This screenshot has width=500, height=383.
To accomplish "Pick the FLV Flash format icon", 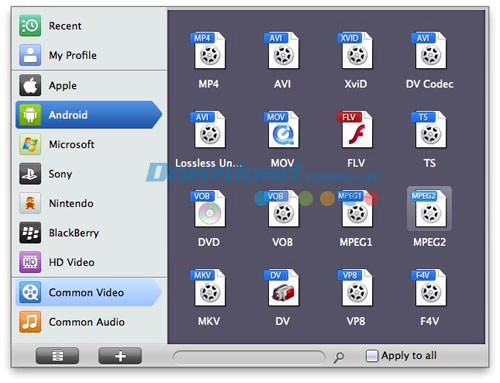I will tap(356, 129).
